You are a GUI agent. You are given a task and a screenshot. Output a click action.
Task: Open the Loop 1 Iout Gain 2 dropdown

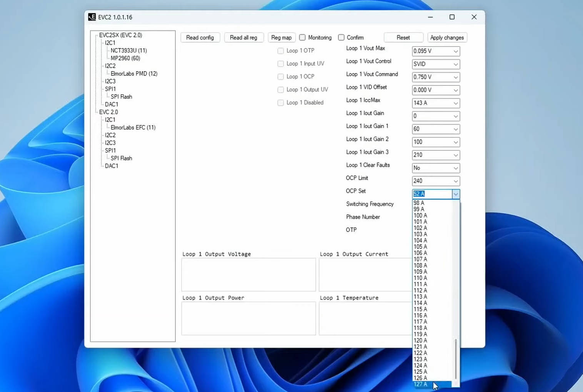coord(436,142)
